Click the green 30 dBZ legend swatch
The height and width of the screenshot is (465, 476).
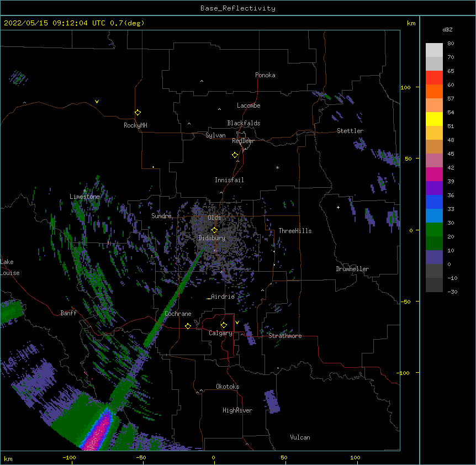click(434, 230)
